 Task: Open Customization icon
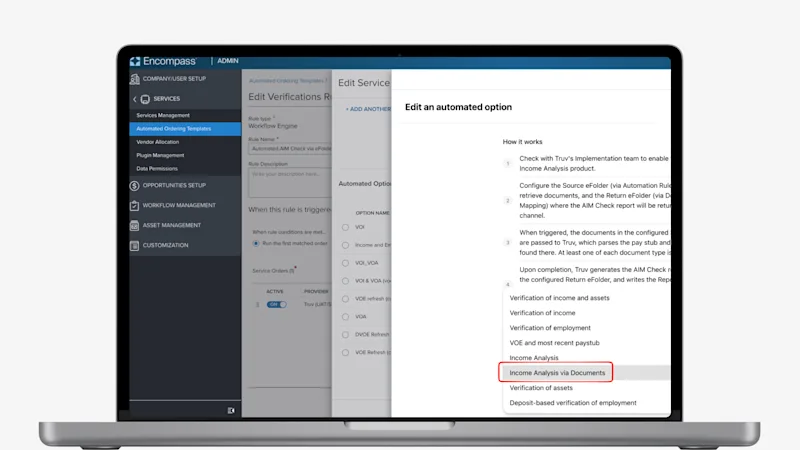[134, 245]
